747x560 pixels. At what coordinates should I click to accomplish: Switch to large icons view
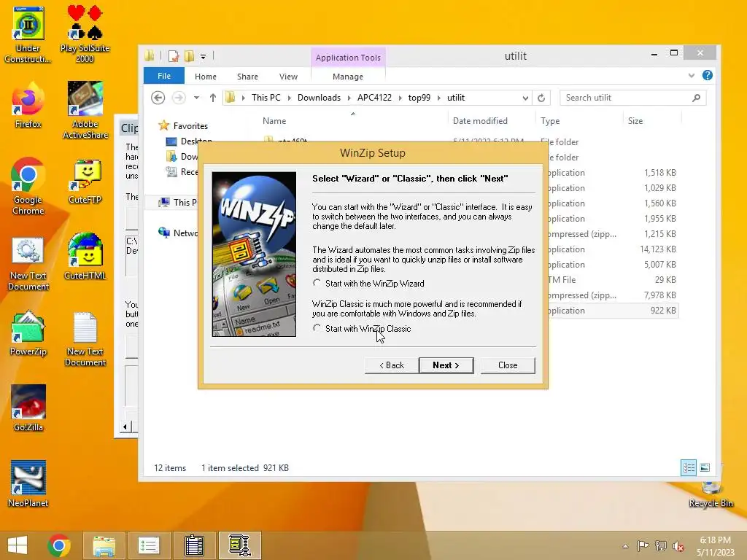(x=705, y=467)
